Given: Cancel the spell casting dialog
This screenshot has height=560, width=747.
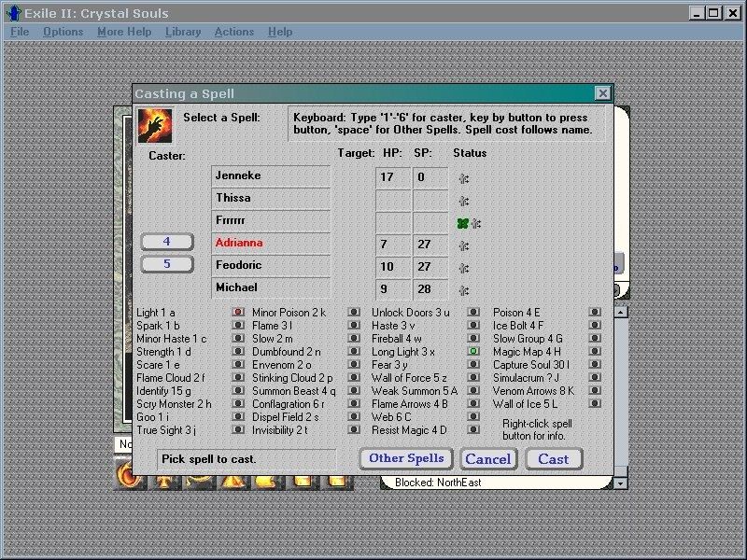Looking at the screenshot, I should pyautogui.click(x=487, y=459).
